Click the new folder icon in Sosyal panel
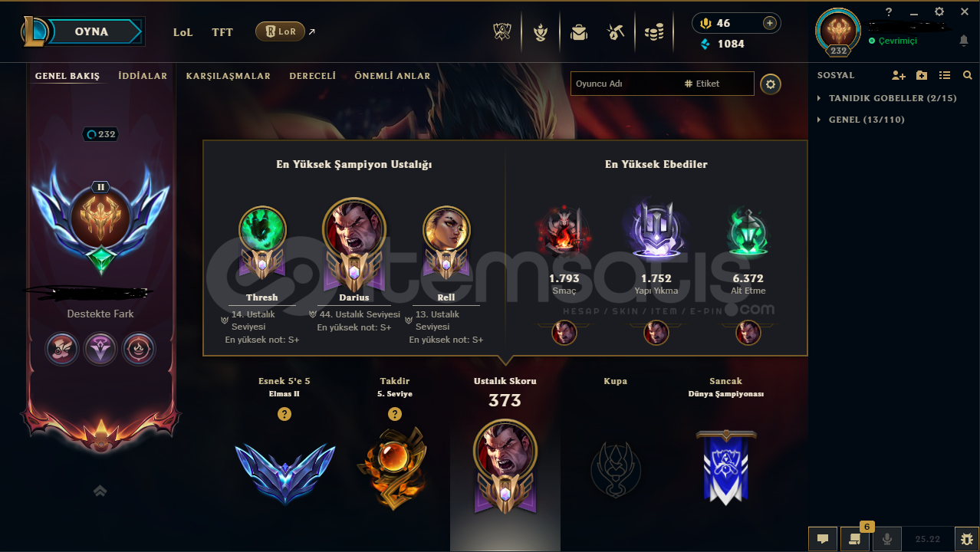 (922, 75)
